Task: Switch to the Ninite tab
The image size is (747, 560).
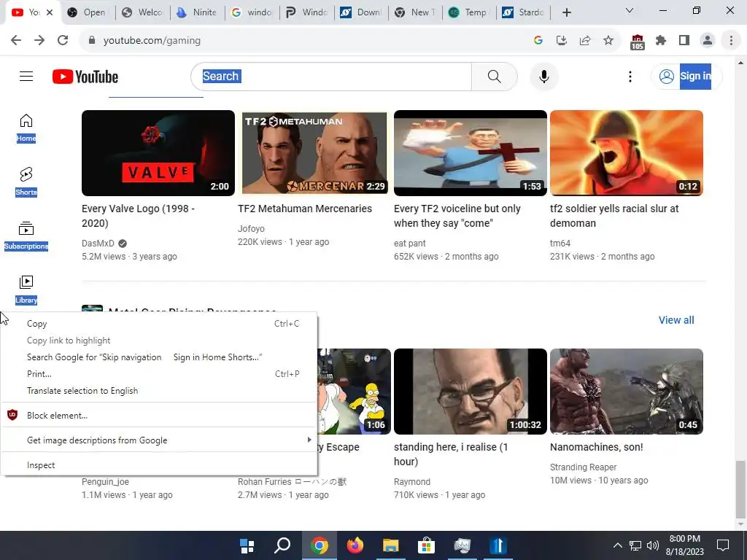Action: (x=197, y=12)
